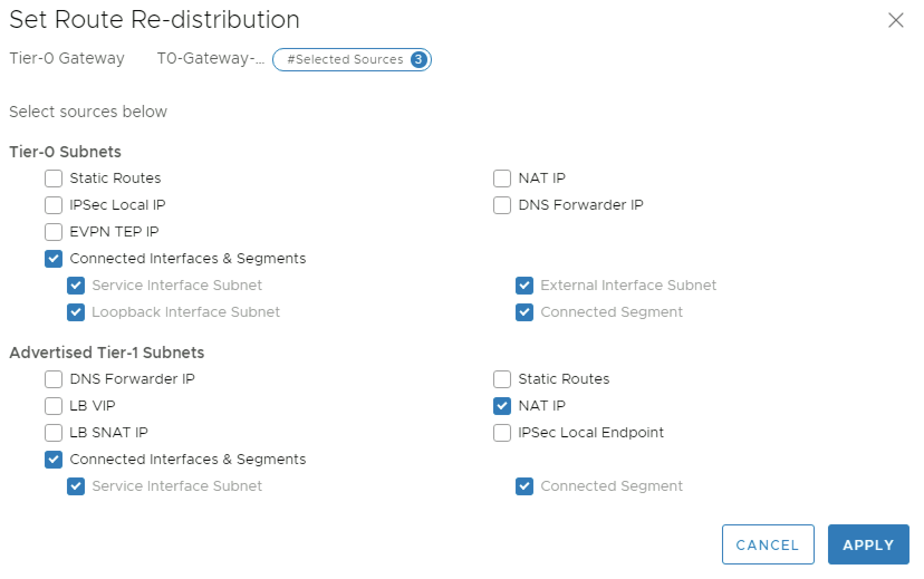Close the Set Route Re-distribution dialog

pos(896,21)
